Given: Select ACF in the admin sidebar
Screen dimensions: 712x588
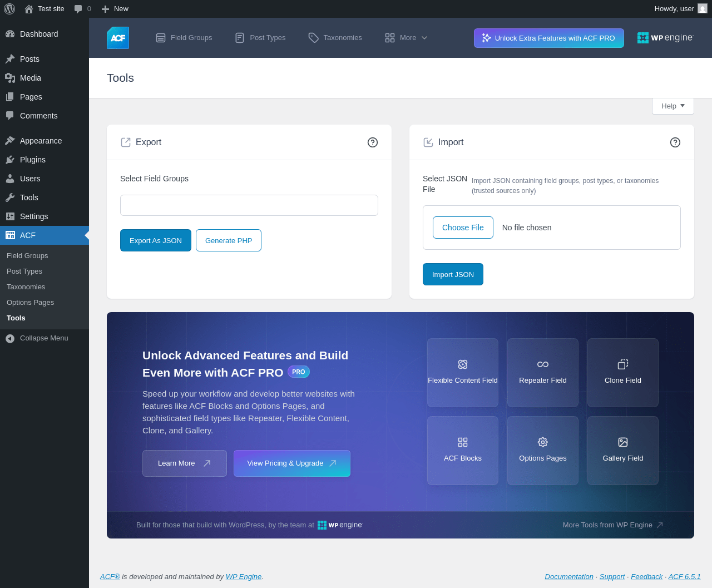Looking at the screenshot, I should (44, 235).
